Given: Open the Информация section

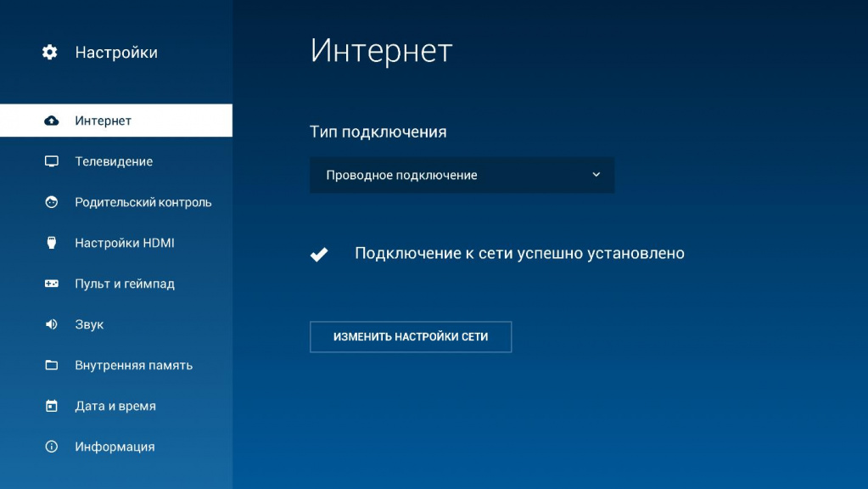Looking at the screenshot, I should [x=116, y=447].
